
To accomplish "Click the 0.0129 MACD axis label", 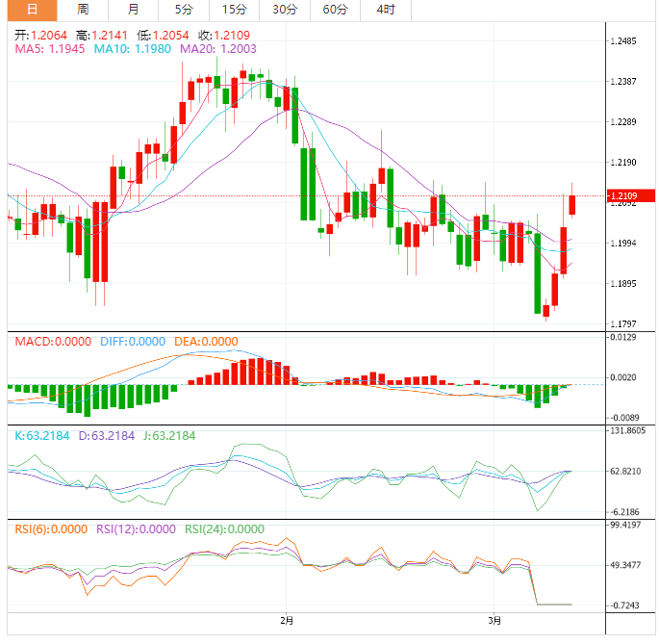I will click(623, 337).
